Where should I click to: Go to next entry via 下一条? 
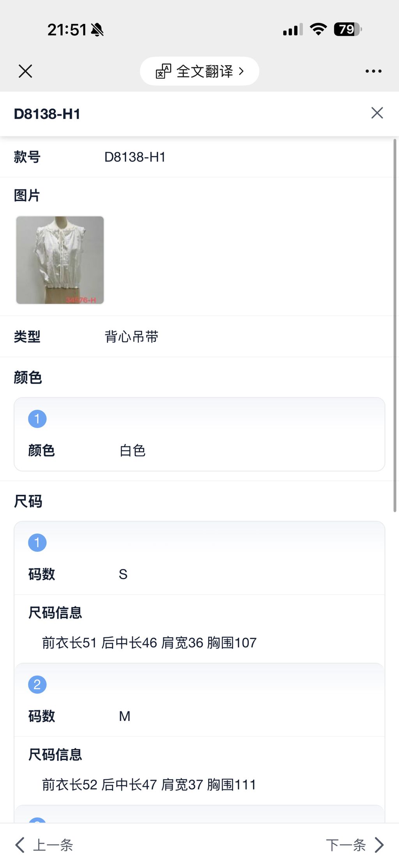pos(346,845)
